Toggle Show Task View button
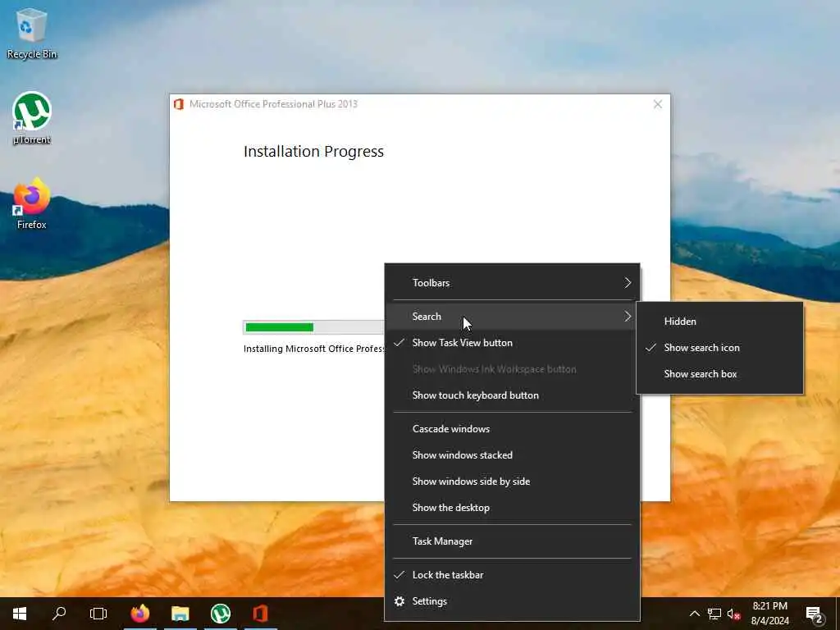Viewport: 840px width, 630px height. pyautogui.click(x=512, y=343)
